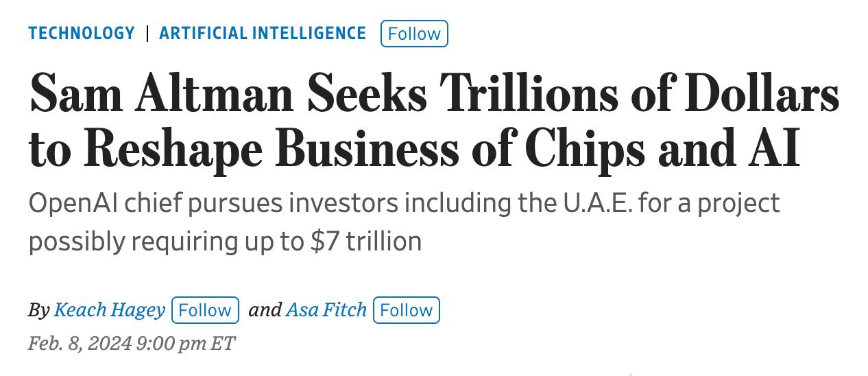The height and width of the screenshot is (376, 868).
Task: Follow author Keach Hagey
Action: coord(205,310)
